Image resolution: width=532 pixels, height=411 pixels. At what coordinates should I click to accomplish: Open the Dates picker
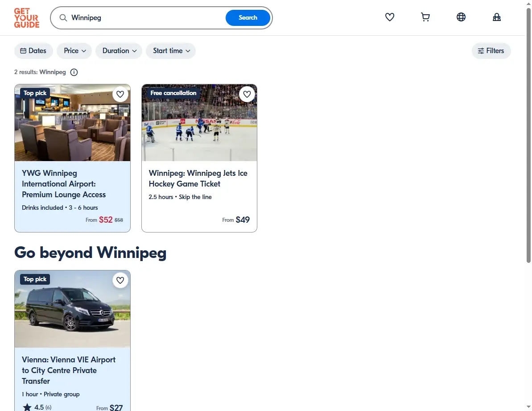(x=33, y=51)
